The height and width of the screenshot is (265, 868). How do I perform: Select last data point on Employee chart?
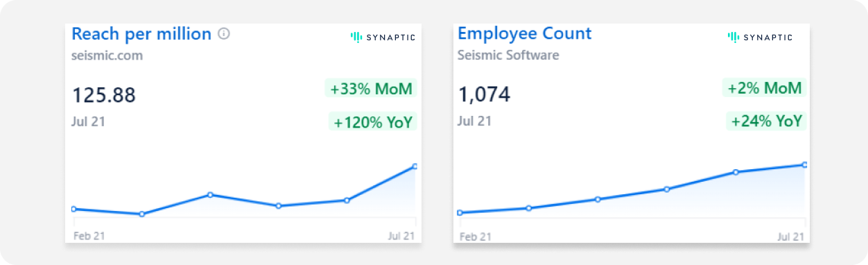[x=804, y=165]
